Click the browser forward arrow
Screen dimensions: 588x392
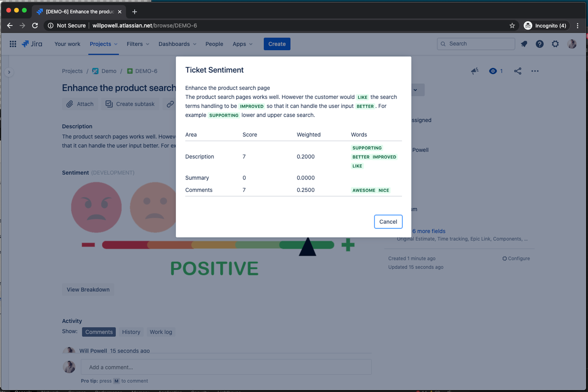tap(22, 25)
